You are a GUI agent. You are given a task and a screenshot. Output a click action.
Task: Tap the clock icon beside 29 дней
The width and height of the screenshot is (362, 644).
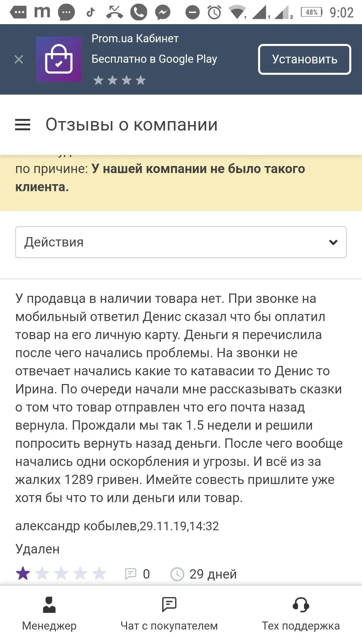point(177,574)
